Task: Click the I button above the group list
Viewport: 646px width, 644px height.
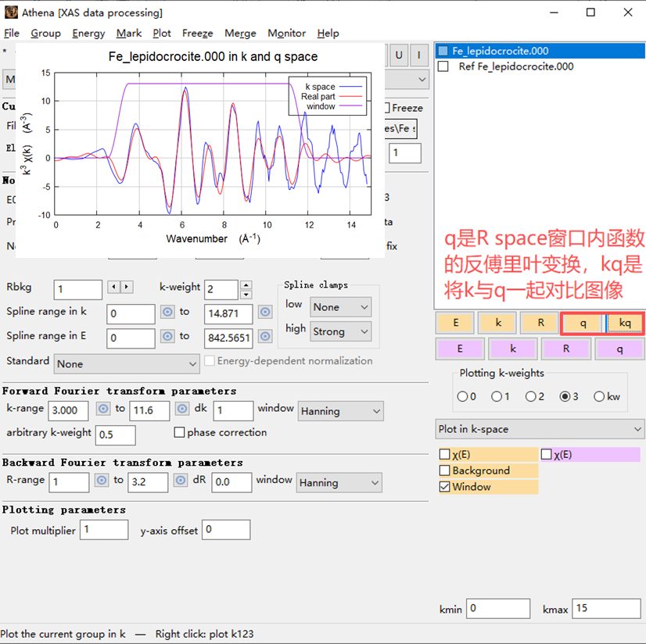Action: pos(418,55)
